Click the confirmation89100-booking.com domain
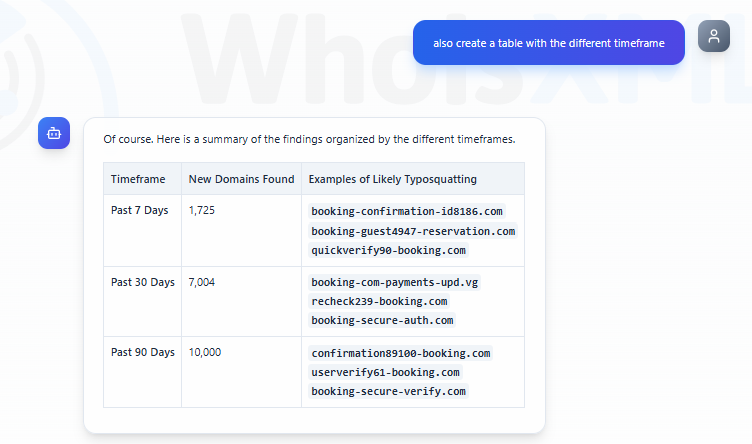Screen dimensions: 752x444 coord(400,353)
